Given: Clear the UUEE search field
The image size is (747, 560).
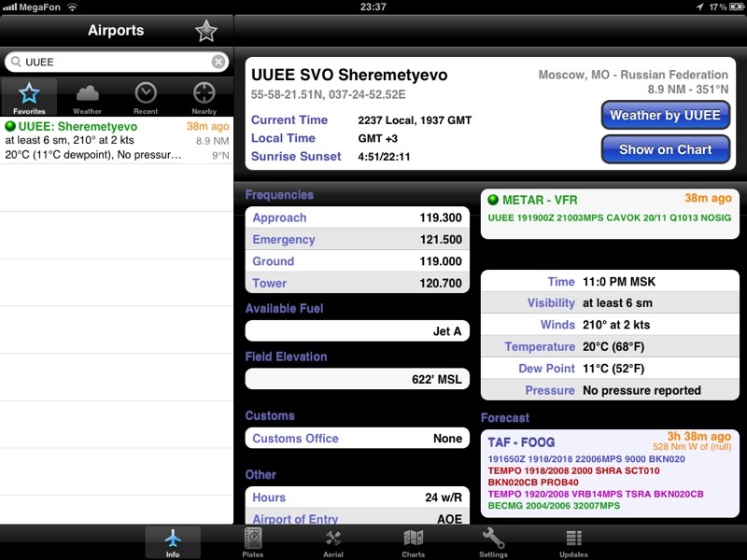Looking at the screenshot, I should (218, 63).
